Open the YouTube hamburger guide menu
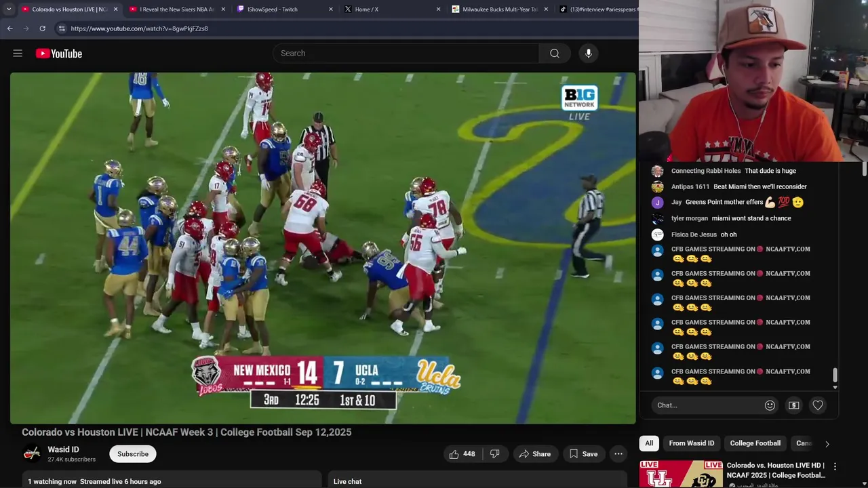This screenshot has height=488, width=868. (x=18, y=54)
